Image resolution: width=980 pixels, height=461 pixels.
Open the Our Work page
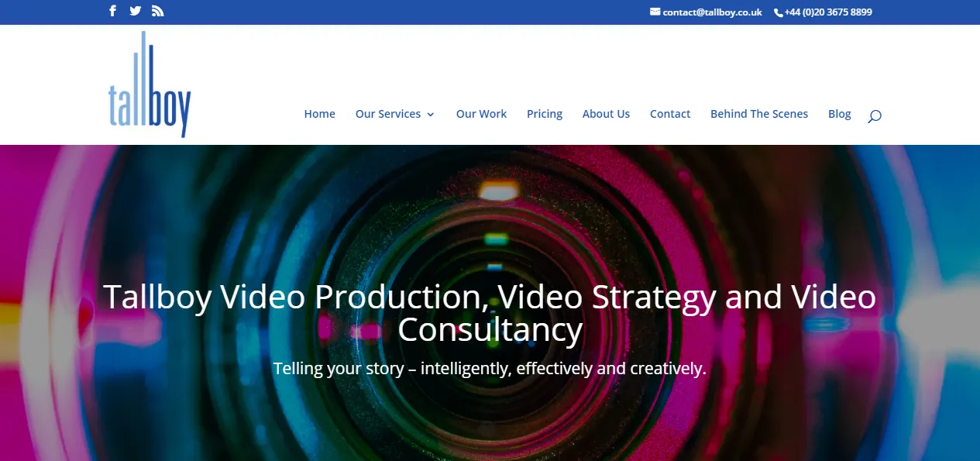pyautogui.click(x=481, y=114)
